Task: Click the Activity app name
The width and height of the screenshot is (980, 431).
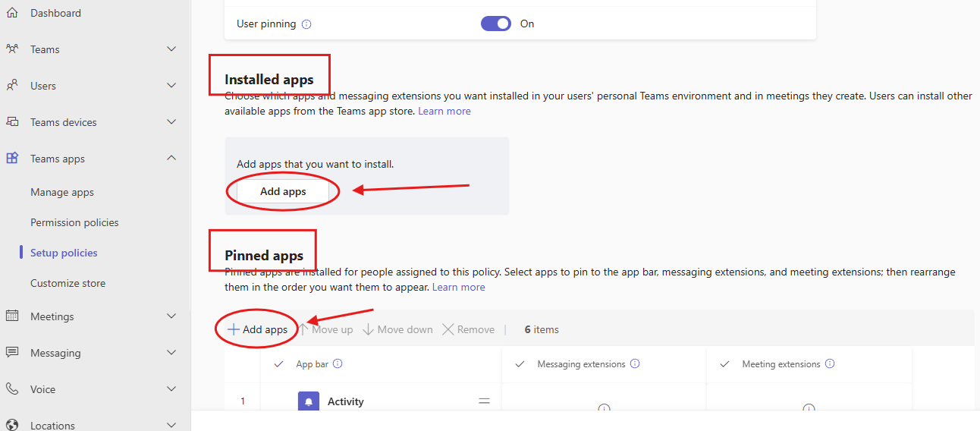Action: 346,401
